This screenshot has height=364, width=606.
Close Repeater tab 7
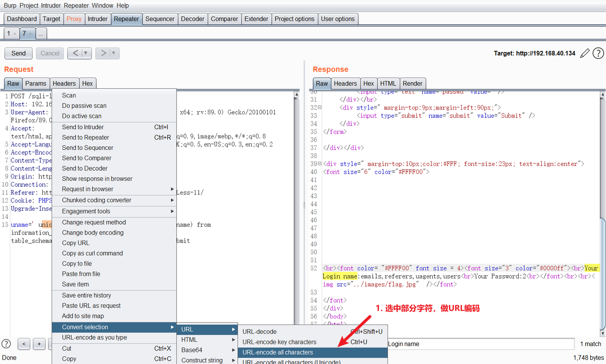tap(30, 34)
